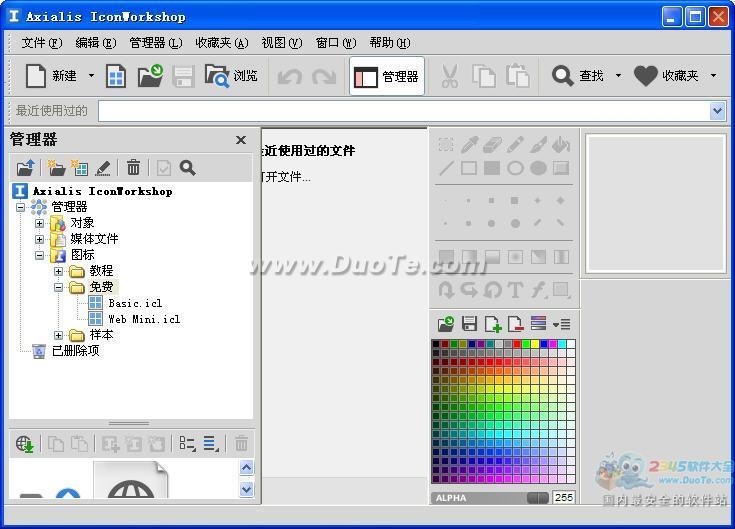Click the rename pencil icon in the Librarian toolbar
This screenshot has height=529, width=735.
pos(103,168)
